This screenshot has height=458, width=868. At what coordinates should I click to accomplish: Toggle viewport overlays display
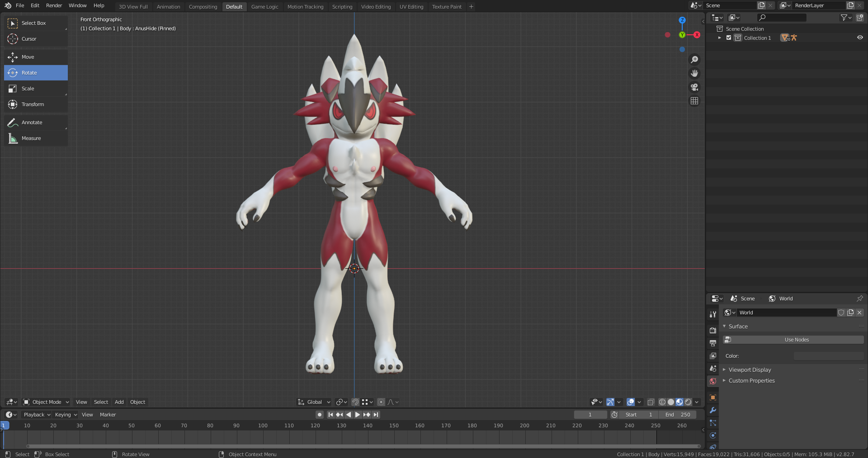pyautogui.click(x=631, y=402)
